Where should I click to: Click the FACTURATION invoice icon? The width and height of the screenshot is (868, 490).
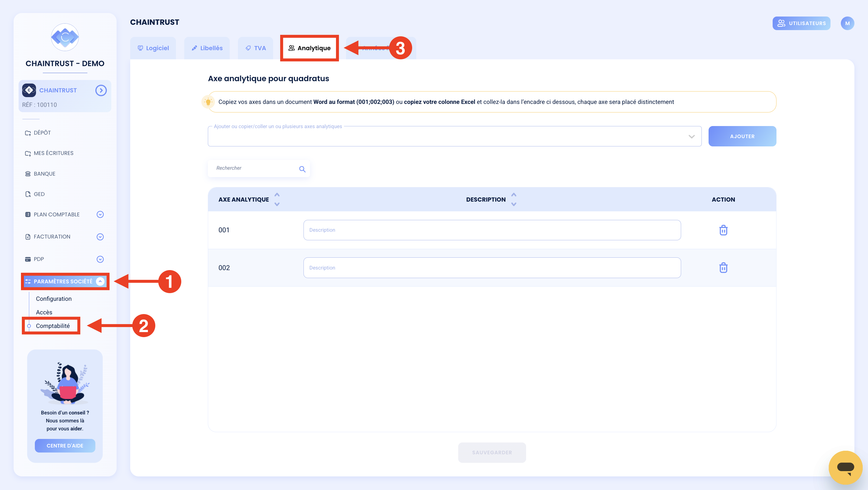click(28, 236)
